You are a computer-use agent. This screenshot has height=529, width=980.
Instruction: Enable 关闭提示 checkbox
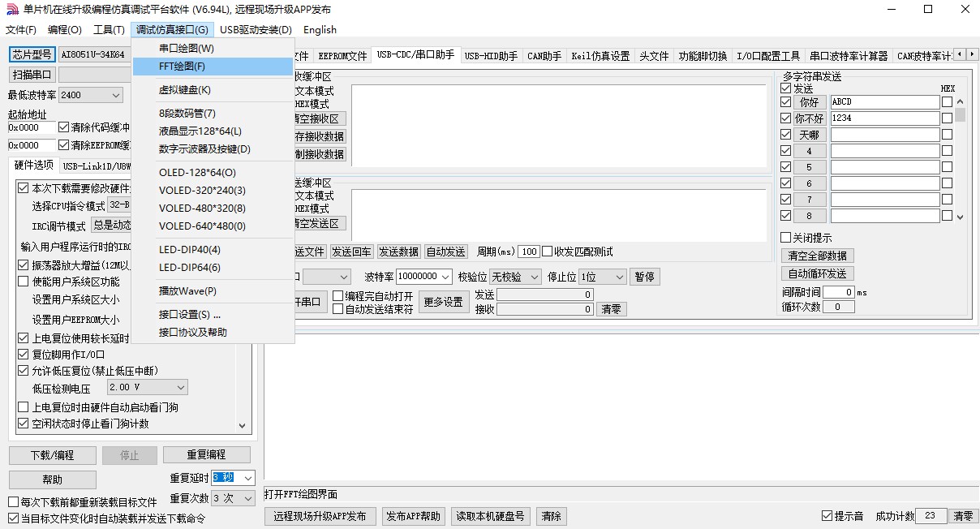785,238
